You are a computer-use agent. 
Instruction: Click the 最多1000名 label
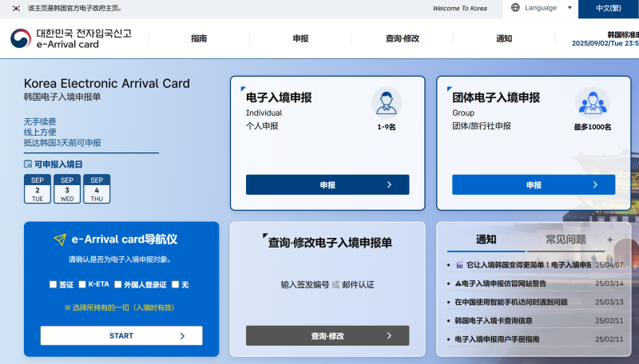(x=593, y=127)
